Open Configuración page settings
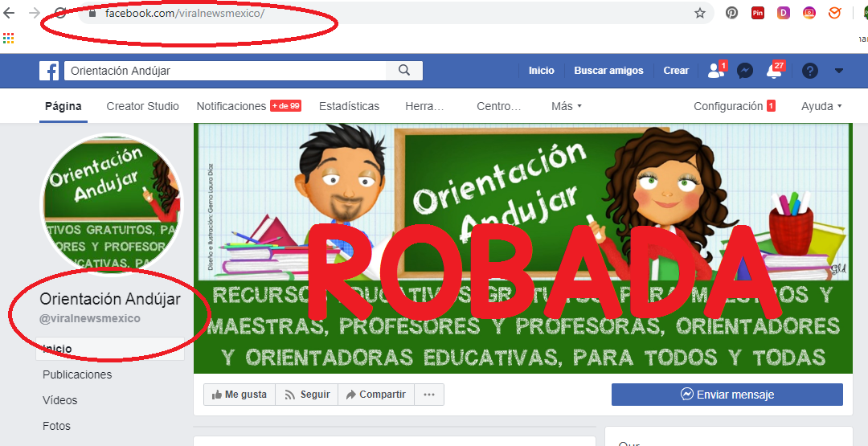 pyautogui.click(x=734, y=106)
